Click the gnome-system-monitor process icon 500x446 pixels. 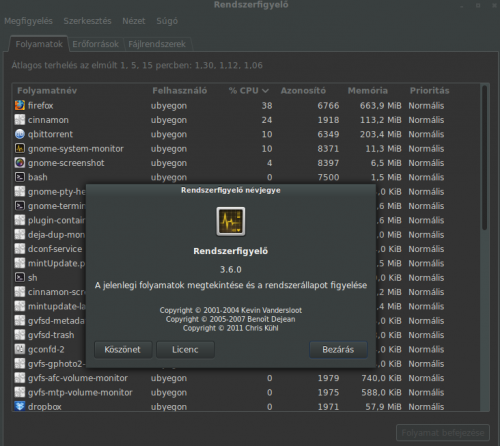pos(20,148)
